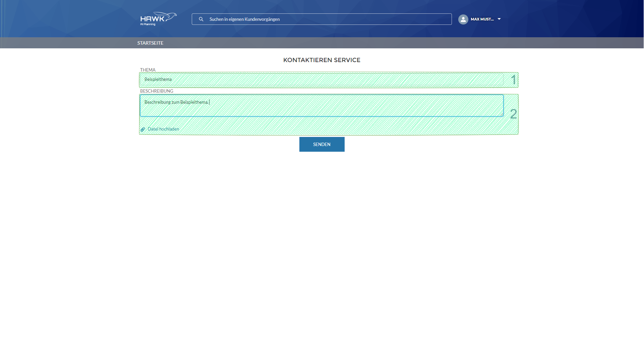Expand the user menu dropdown arrow
This screenshot has width=644, height=339.
click(x=499, y=19)
